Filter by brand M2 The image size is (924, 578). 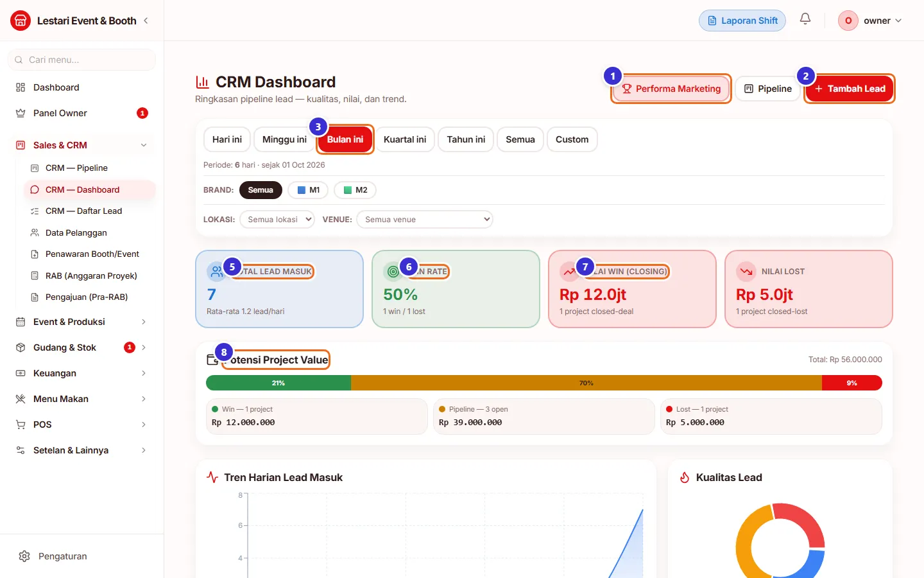click(x=355, y=190)
